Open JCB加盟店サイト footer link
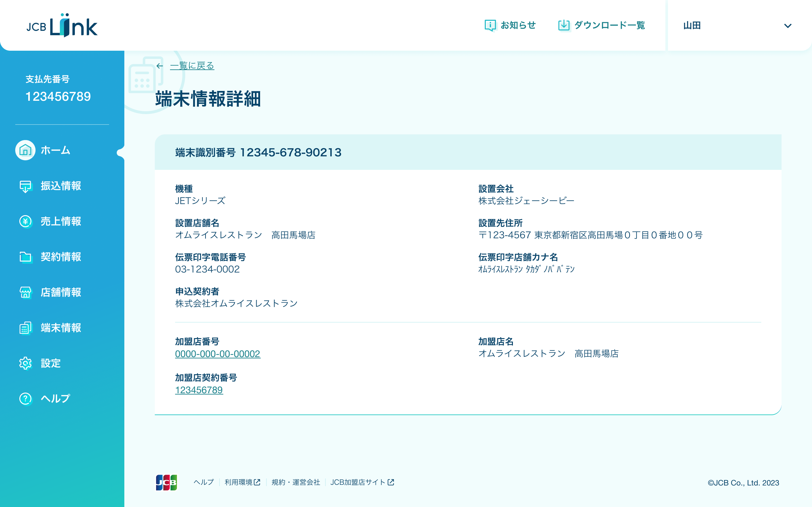812x507 pixels. 362,482
